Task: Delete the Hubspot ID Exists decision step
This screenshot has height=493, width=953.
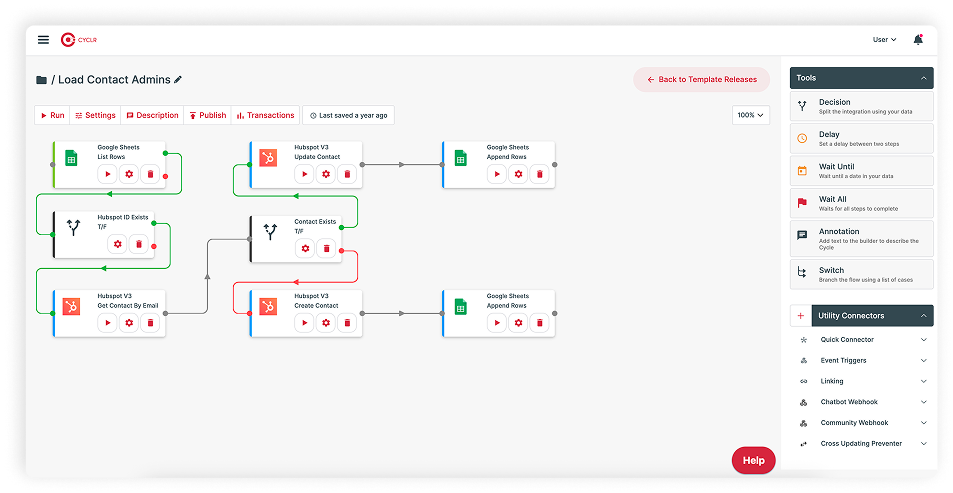Action: click(139, 244)
